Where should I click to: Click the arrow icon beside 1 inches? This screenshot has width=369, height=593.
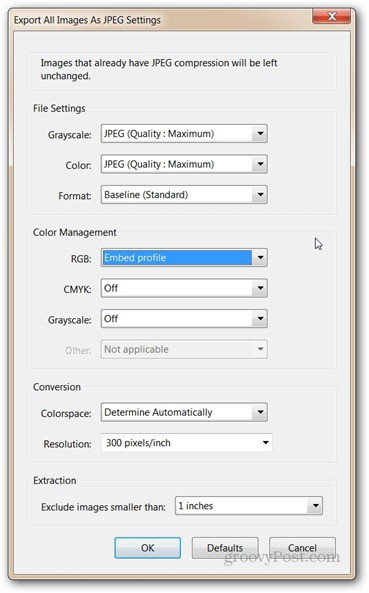[315, 506]
